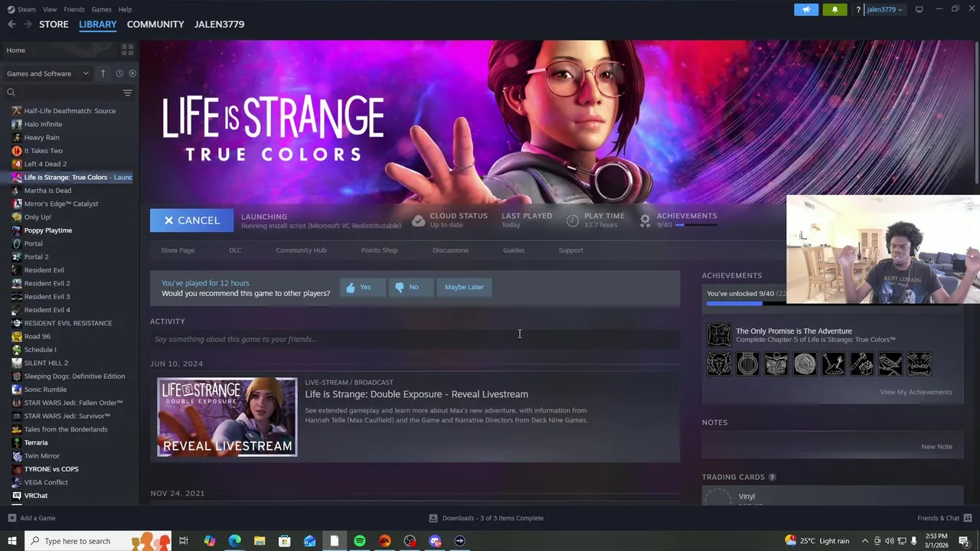Open The Only Promise is The Adventure achievement icon
980x551 pixels.
point(719,335)
